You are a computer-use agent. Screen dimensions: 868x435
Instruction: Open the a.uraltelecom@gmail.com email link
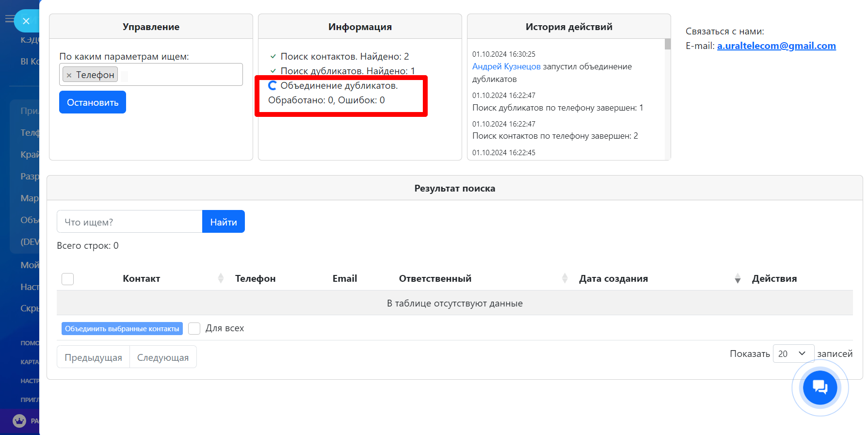click(776, 46)
